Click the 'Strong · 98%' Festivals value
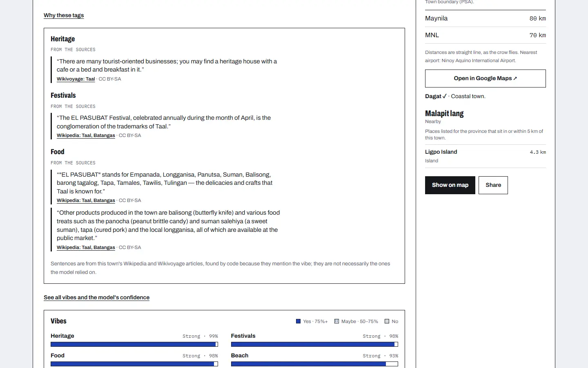588x368 pixels. (381, 336)
